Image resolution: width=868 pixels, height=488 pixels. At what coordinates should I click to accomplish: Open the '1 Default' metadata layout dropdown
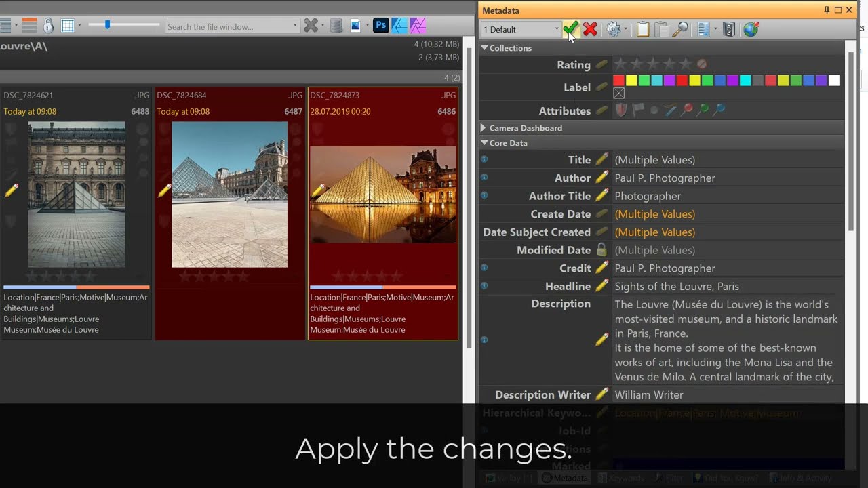click(x=521, y=29)
